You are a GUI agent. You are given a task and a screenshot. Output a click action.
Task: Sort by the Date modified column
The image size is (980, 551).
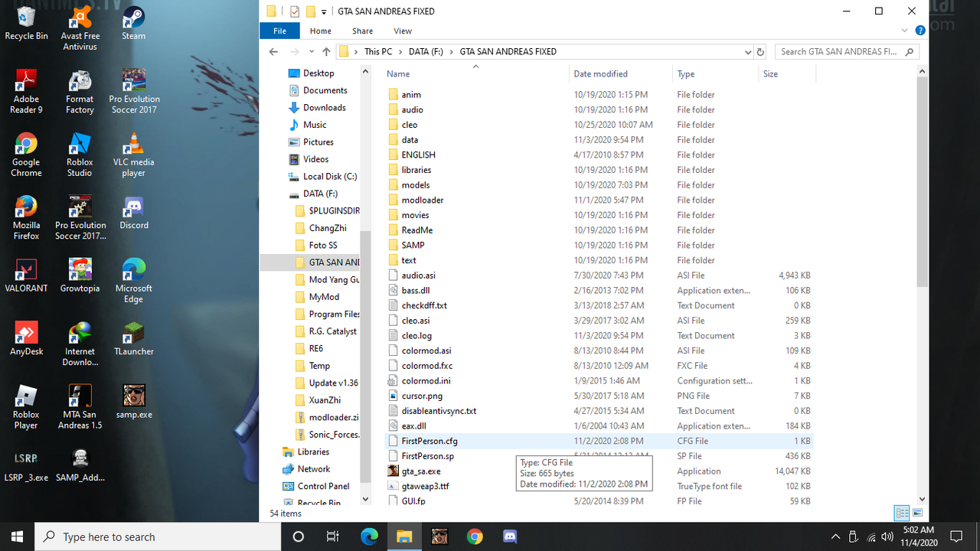620,73
